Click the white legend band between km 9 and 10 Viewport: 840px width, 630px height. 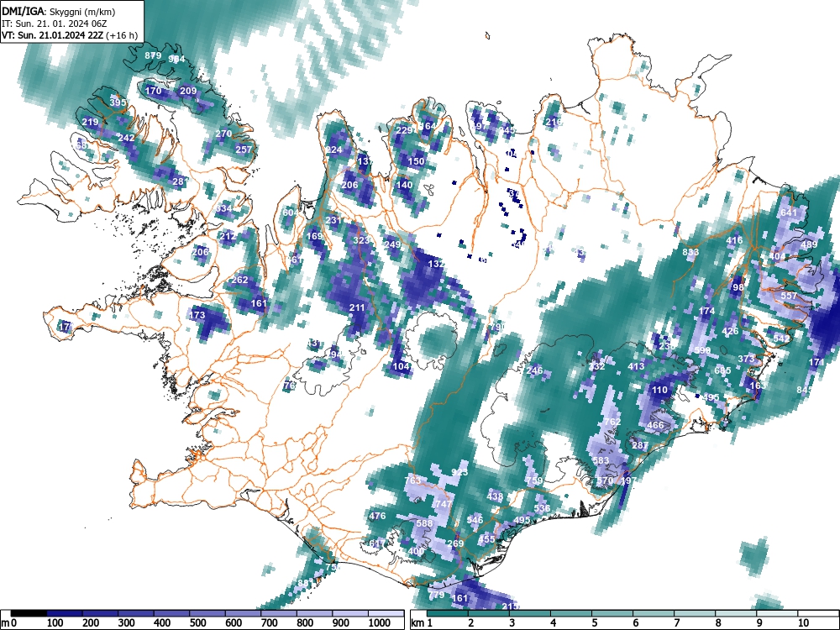[777, 613]
